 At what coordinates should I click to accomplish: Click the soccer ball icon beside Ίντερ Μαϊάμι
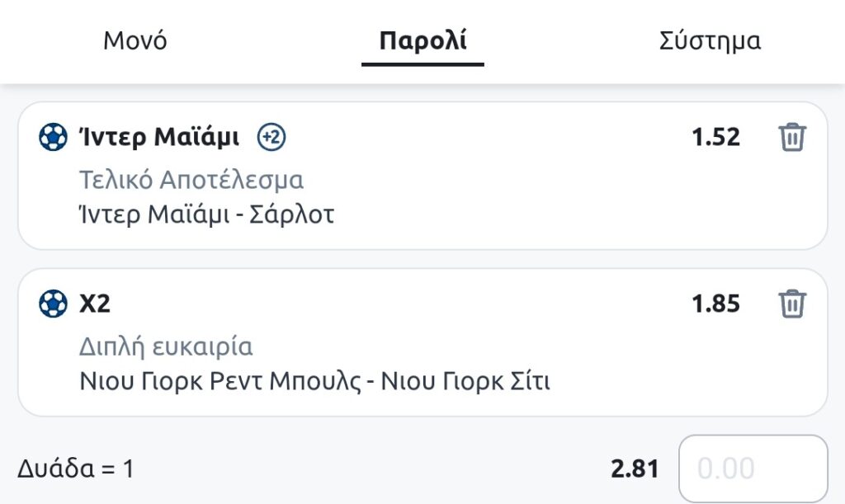coord(53,137)
